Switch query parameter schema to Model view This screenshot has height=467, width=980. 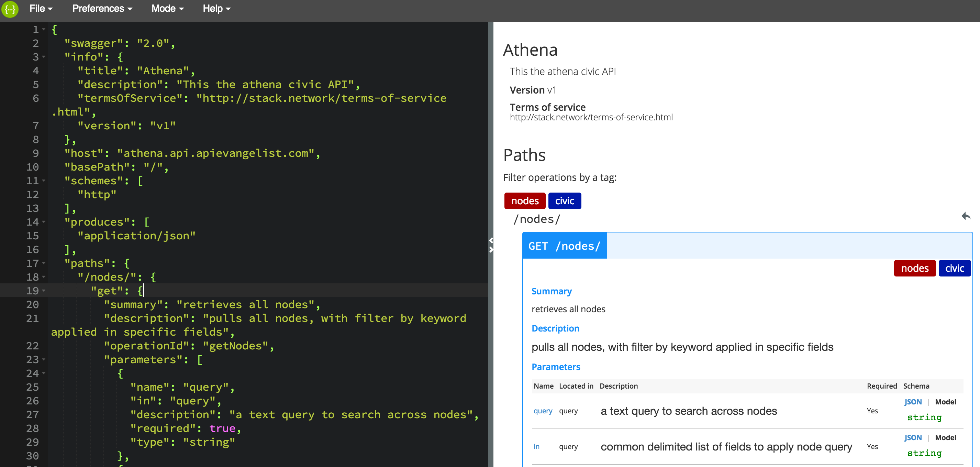point(946,402)
